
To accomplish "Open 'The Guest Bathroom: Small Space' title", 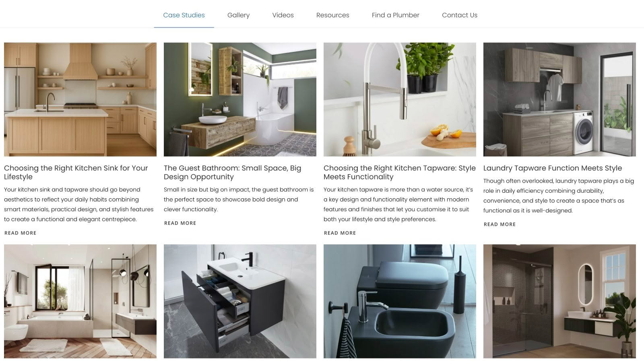I will [x=233, y=172].
